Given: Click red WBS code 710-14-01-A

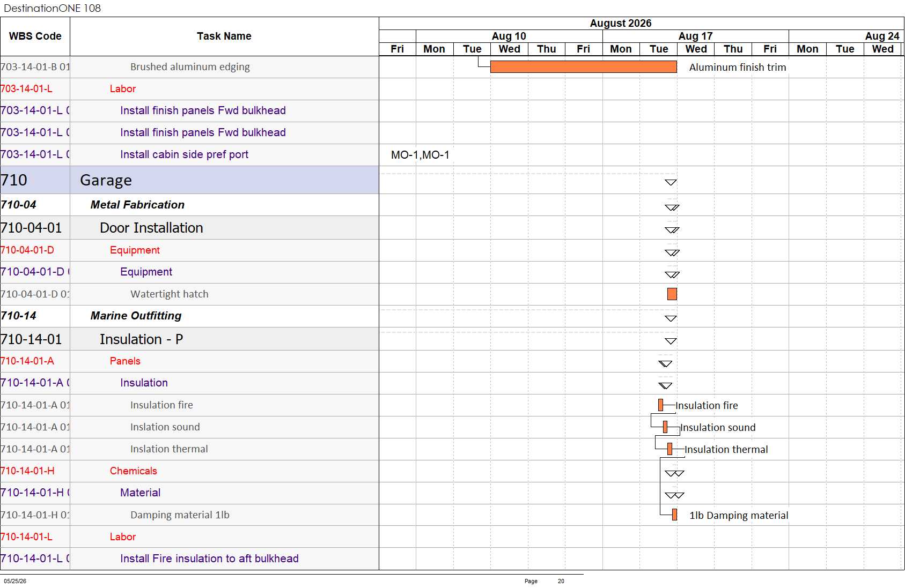Looking at the screenshot, I should [x=27, y=361].
